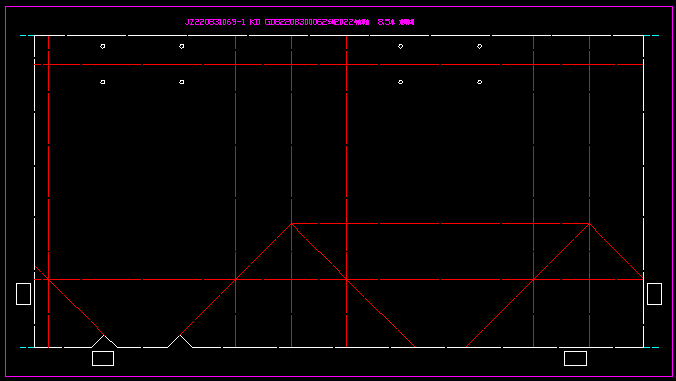The image size is (676, 381).
Task: Pick the second hole from left, upper row
Action: (182, 46)
